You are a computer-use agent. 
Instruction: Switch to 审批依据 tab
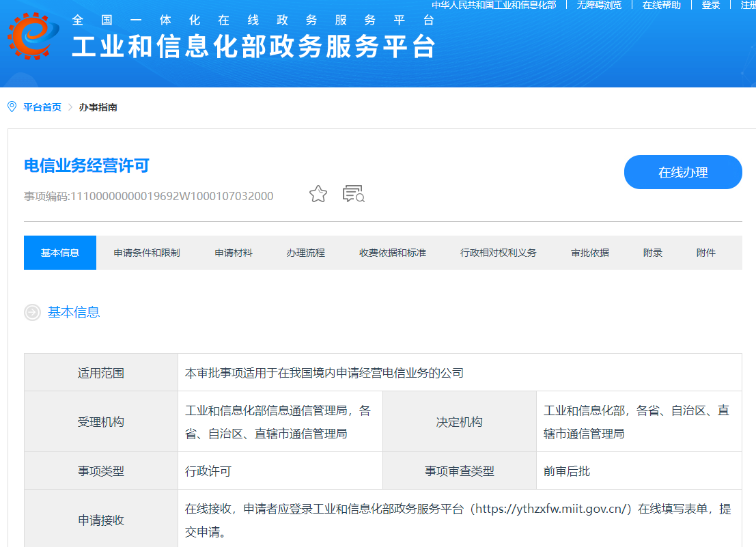point(589,253)
